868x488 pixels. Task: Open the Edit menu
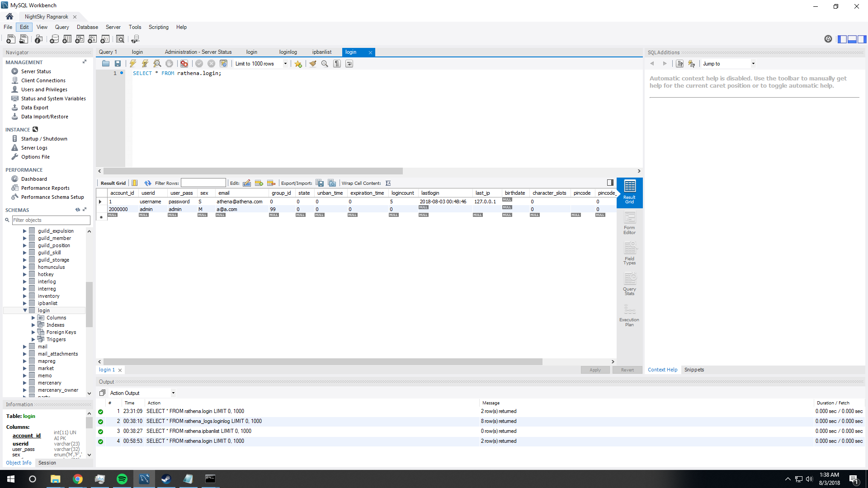(24, 27)
